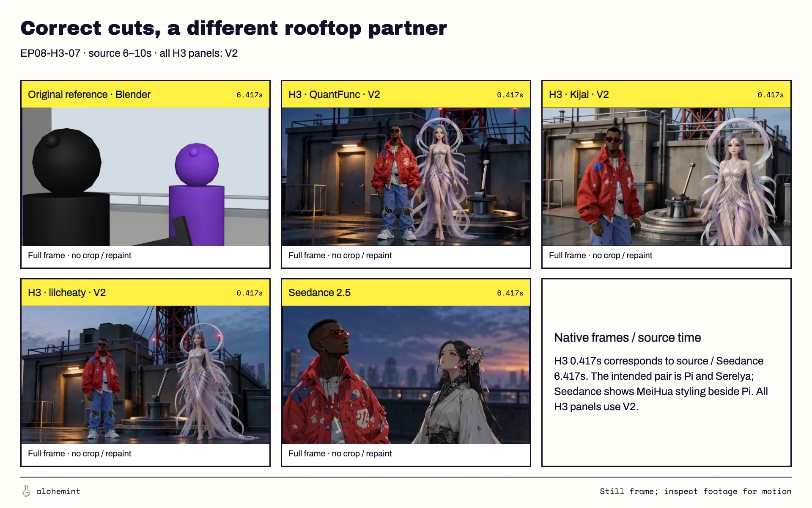The image size is (812, 508).
Task: Click the subtitle 'EP08-H3-07 · source 6–10s'
Action: coord(129,53)
